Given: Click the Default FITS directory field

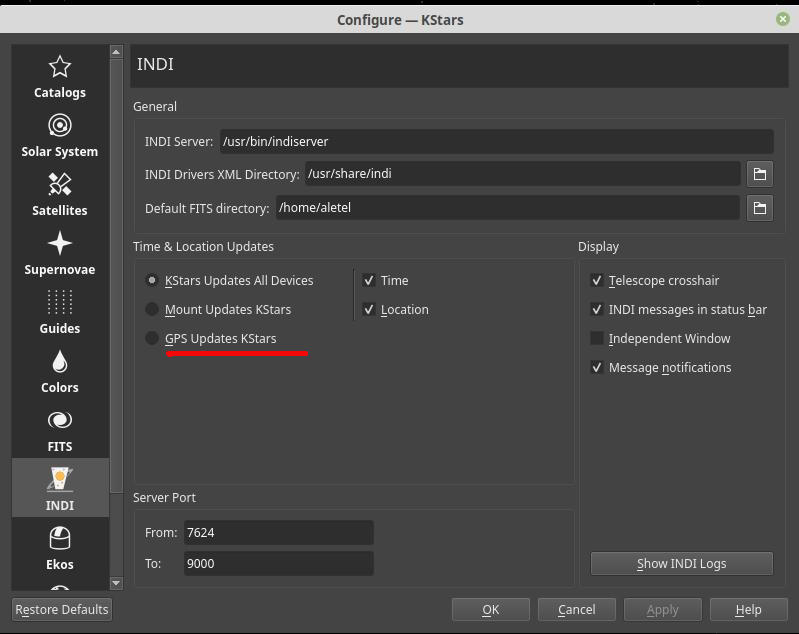Looking at the screenshot, I should (508, 207).
